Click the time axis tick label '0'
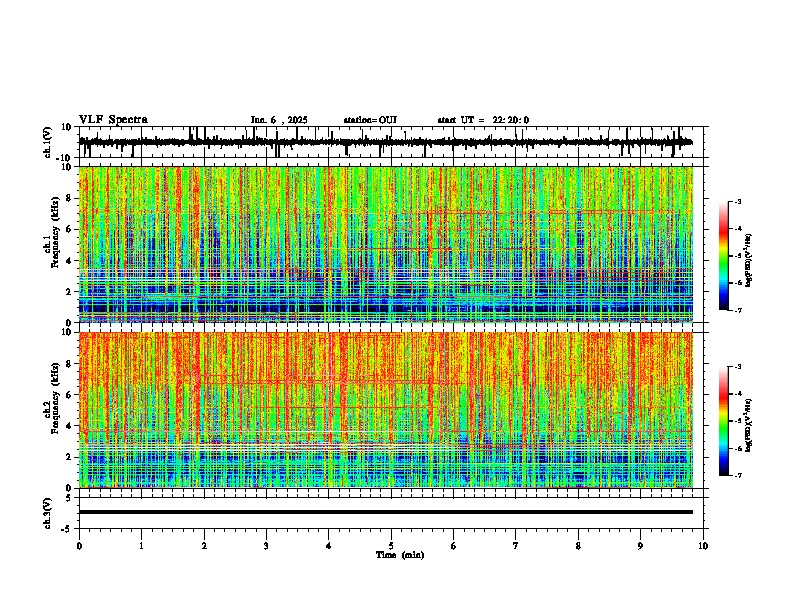Screen dimensions: 792x612 coord(79,546)
